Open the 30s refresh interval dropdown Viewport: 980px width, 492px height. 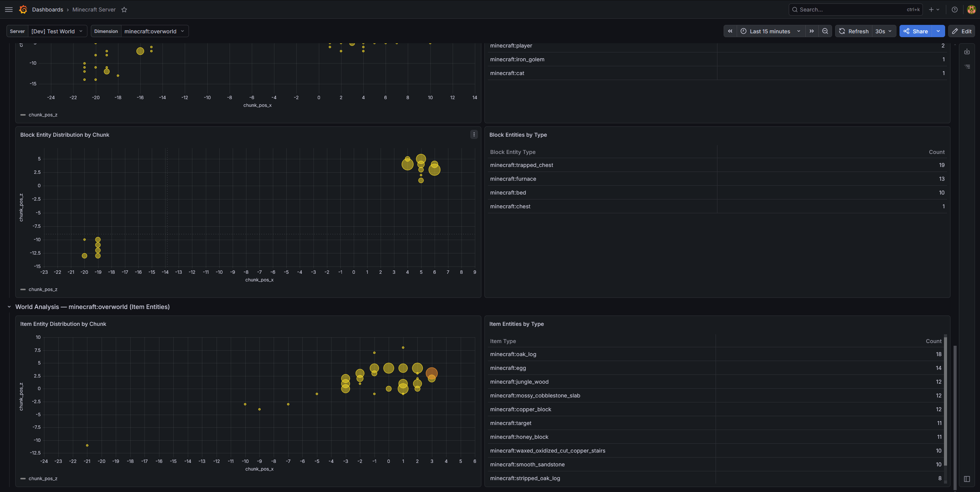tap(884, 31)
